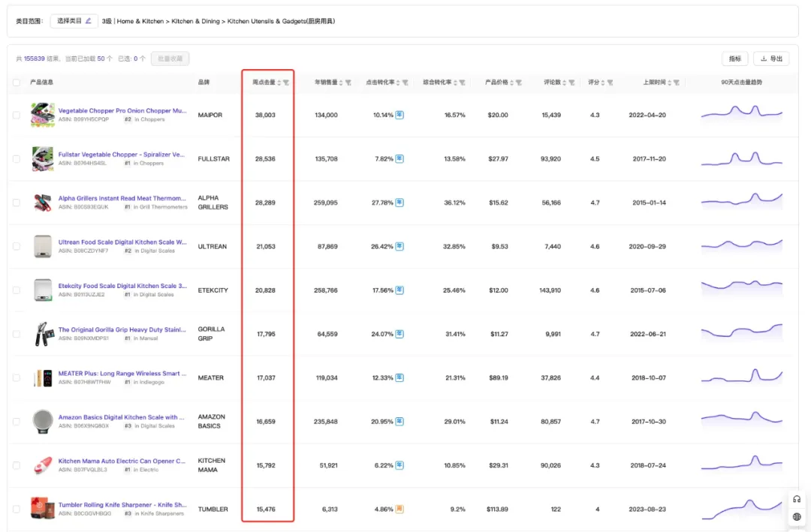Open MEATER Plus Long Range Wireless link

coord(122,373)
